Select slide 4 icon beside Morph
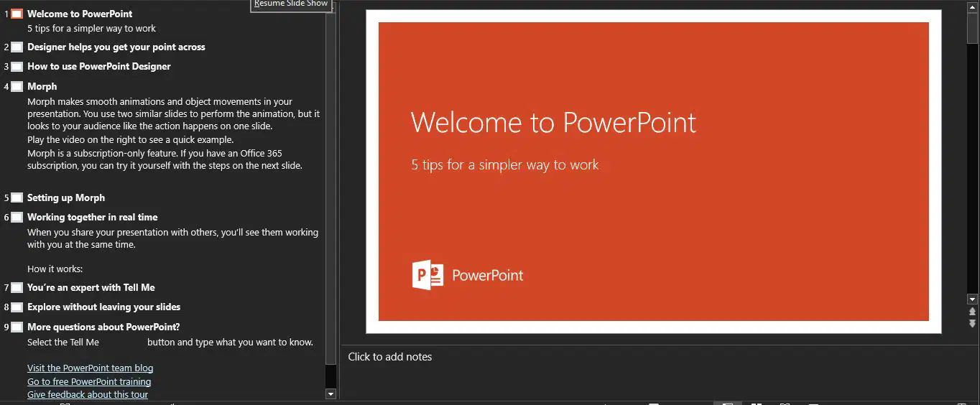The width and height of the screenshot is (980, 405). pos(17,87)
